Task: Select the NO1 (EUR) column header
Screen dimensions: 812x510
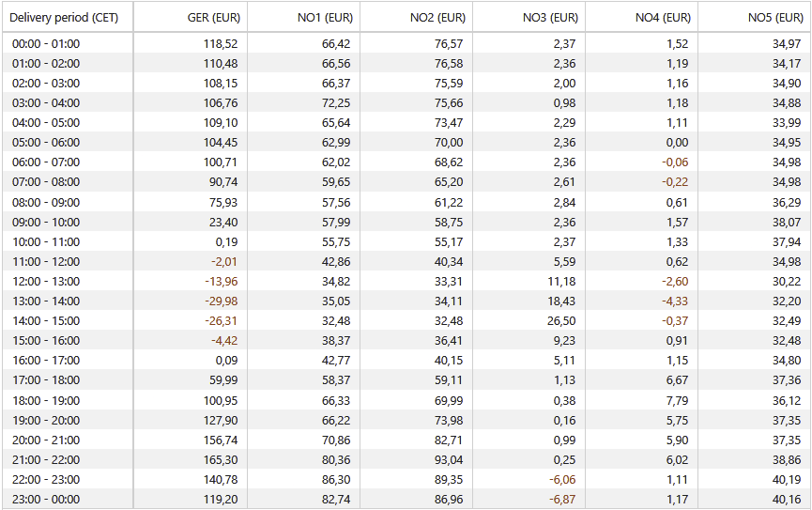Action: click(303, 17)
